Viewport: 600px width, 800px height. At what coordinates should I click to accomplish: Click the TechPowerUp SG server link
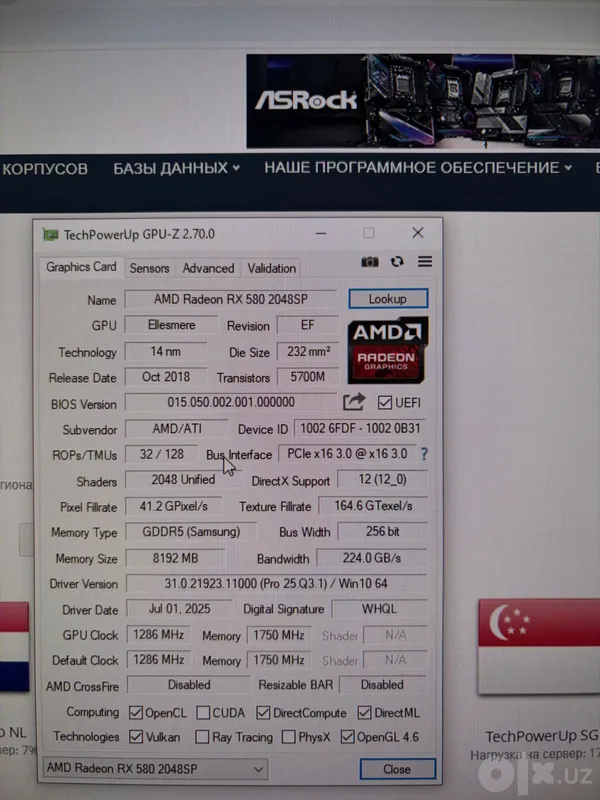pyautogui.click(x=541, y=736)
